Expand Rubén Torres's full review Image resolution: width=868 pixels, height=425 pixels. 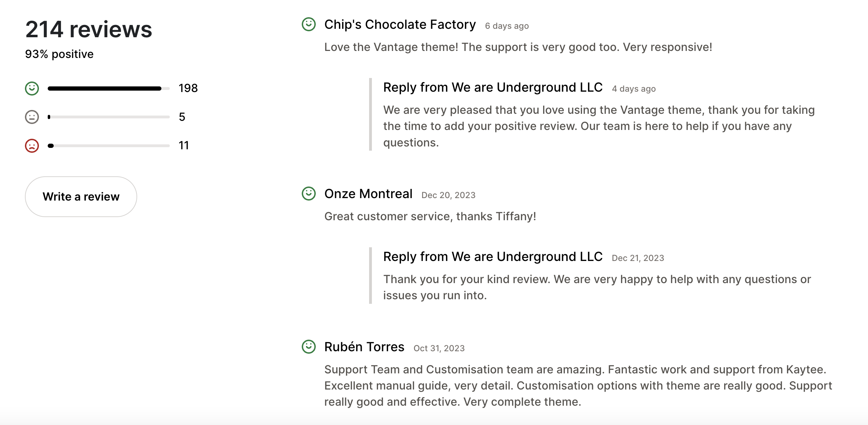[x=577, y=385]
